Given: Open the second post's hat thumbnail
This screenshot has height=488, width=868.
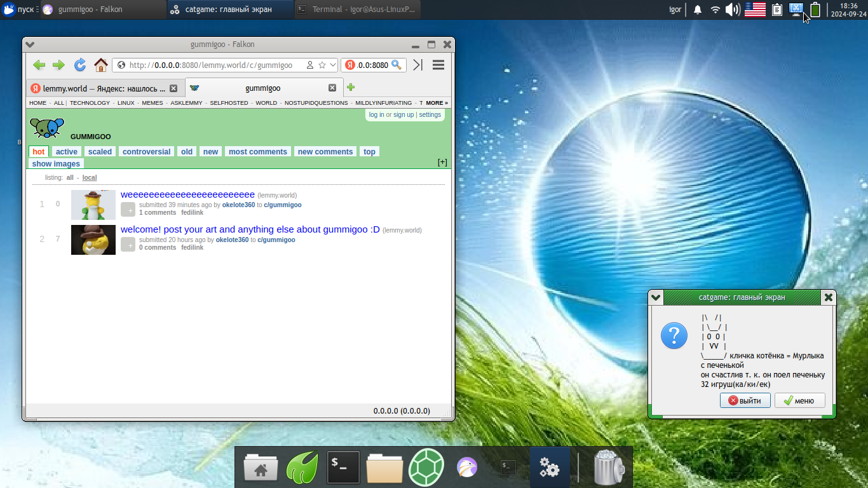Looking at the screenshot, I should click(x=93, y=240).
